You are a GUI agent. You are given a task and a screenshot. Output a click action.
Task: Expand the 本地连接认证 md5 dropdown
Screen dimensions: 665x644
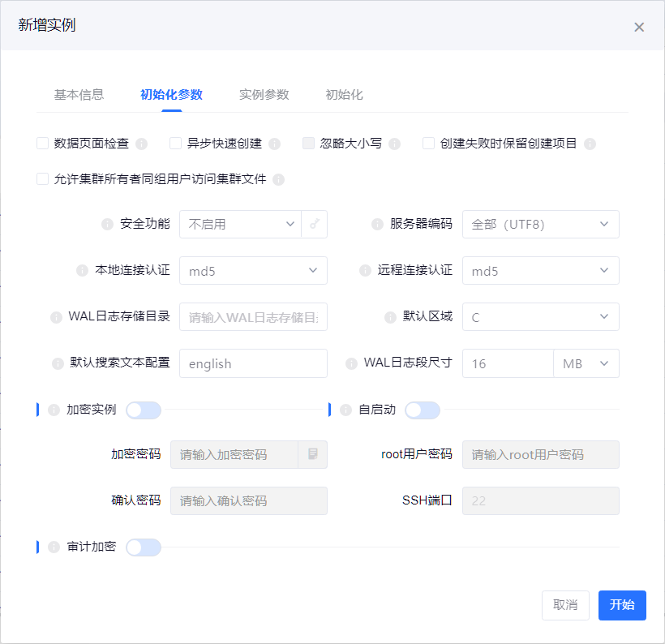[x=252, y=271]
